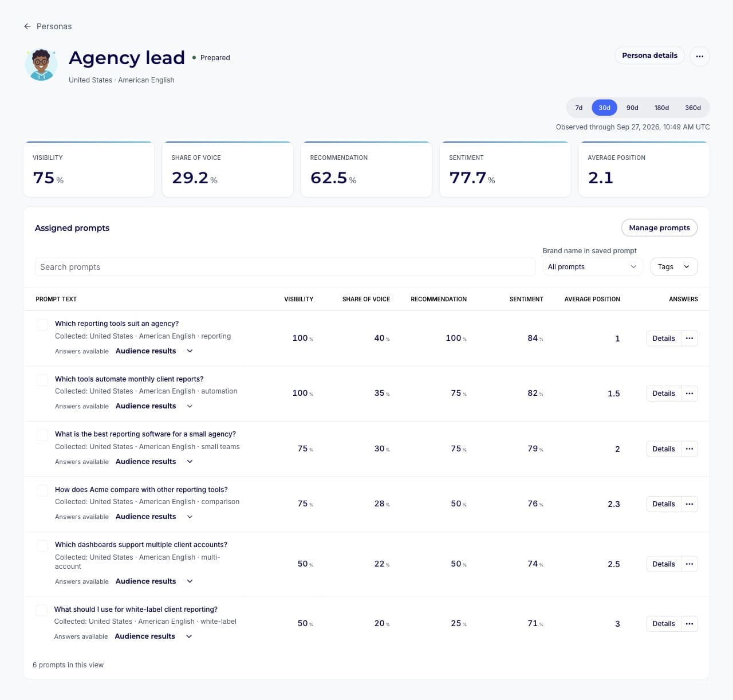The width and height of the screenshot is (733, 700).
Task: Open Details for the Acme comparison prompt
Action: (664, 504)
